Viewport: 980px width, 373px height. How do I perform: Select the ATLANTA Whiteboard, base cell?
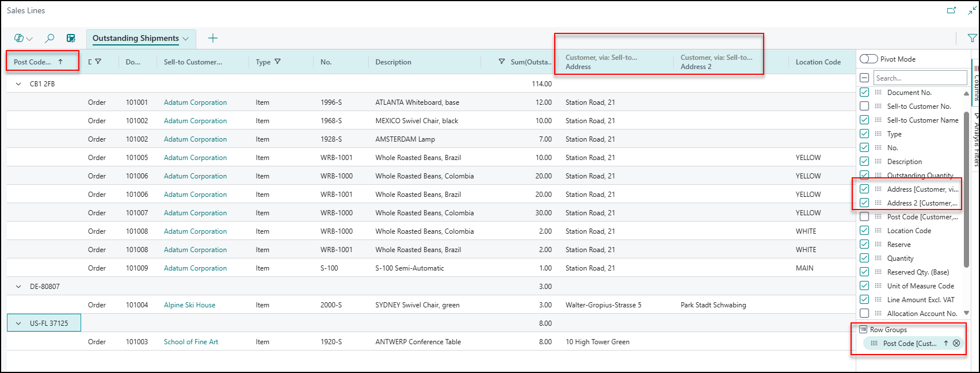417,102
